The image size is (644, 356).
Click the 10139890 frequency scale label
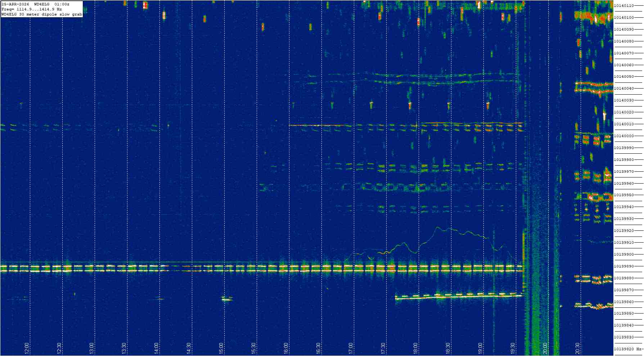624,266
